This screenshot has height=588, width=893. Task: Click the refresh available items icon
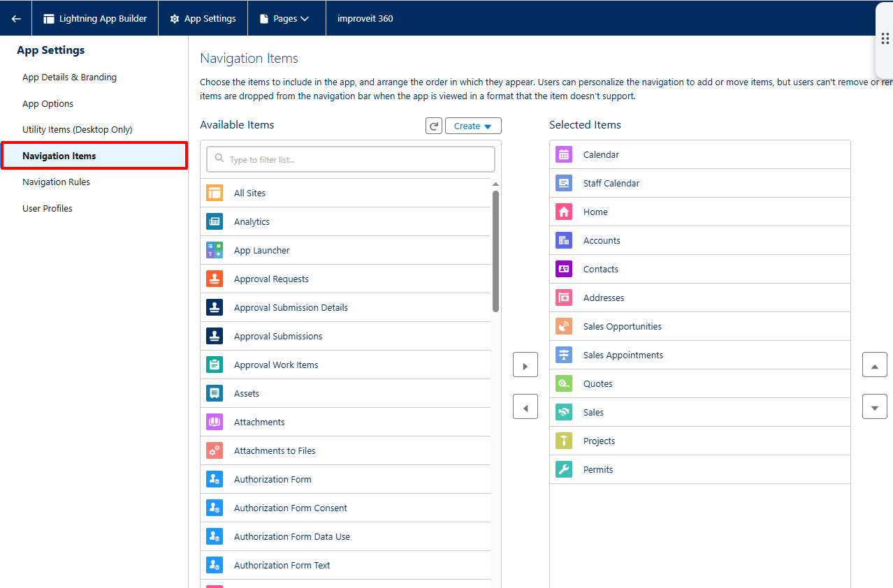[x=434, y=126]
